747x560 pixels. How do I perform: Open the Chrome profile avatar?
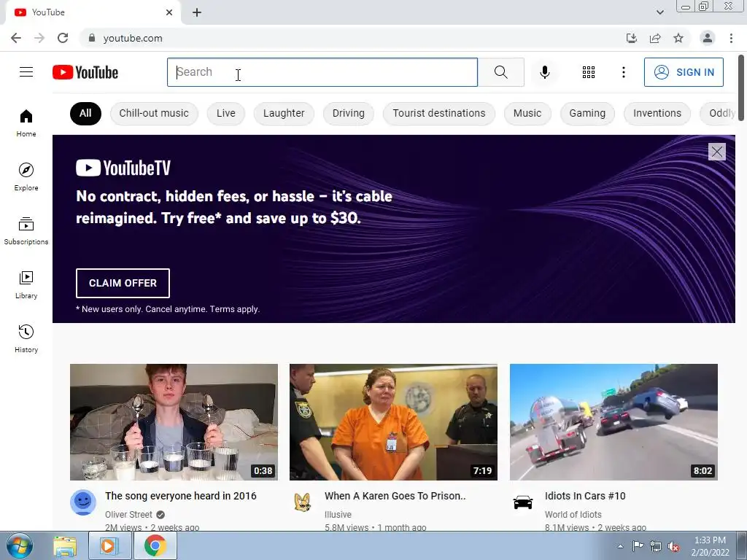[708, 38]
